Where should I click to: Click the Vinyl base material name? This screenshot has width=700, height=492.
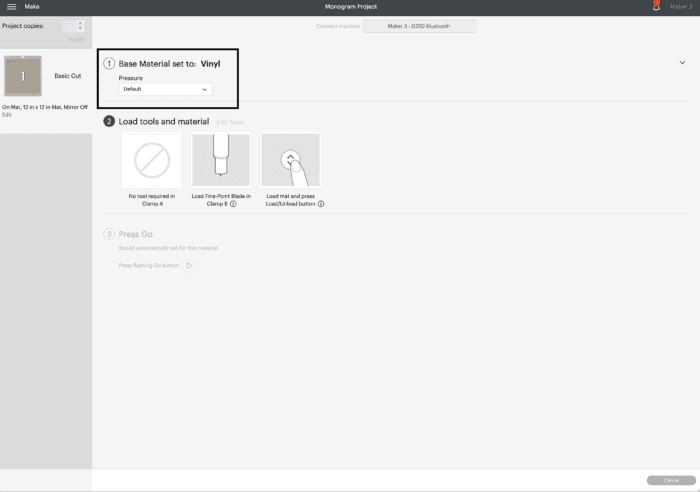[x=210, y=63]
